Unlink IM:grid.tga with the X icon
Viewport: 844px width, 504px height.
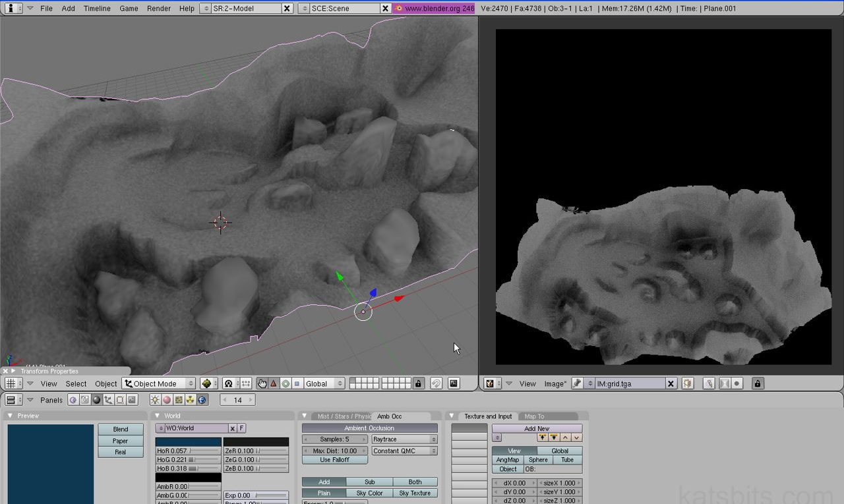(671, 383)
